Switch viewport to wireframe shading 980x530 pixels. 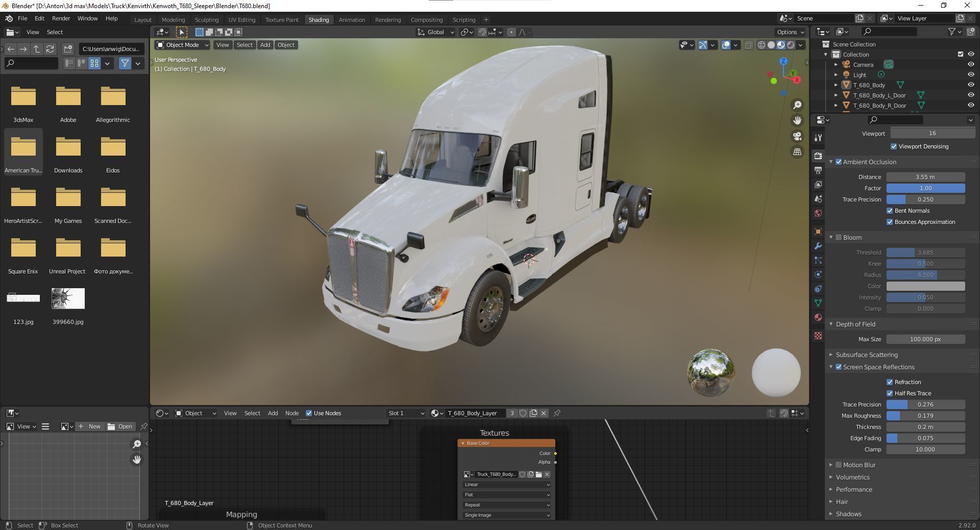point(761,45)
